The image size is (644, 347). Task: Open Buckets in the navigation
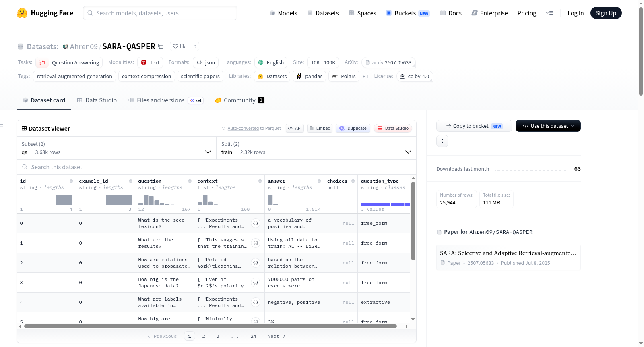coord(408,13)
